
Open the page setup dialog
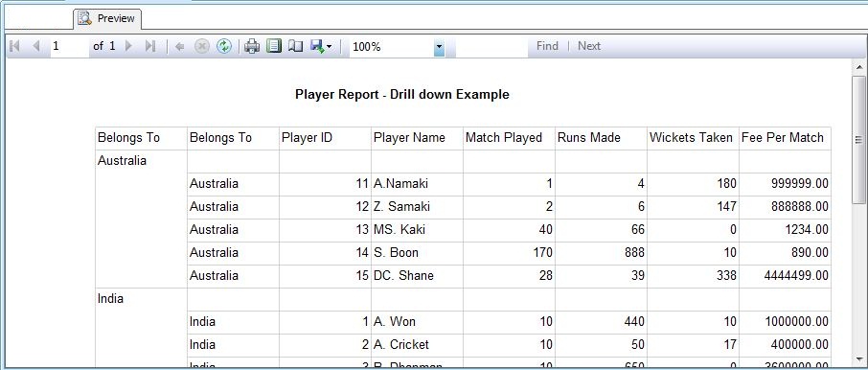pos(296,47)
